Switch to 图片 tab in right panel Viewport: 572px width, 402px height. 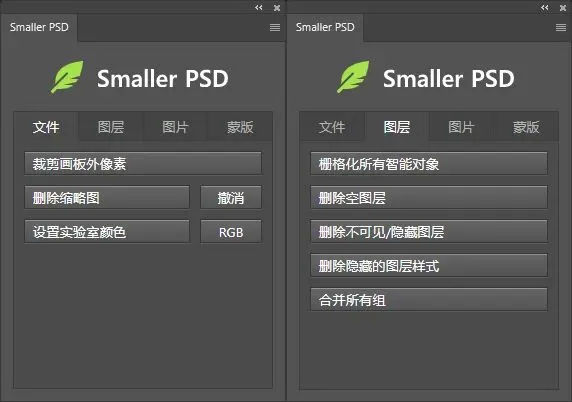click(461, 127)
